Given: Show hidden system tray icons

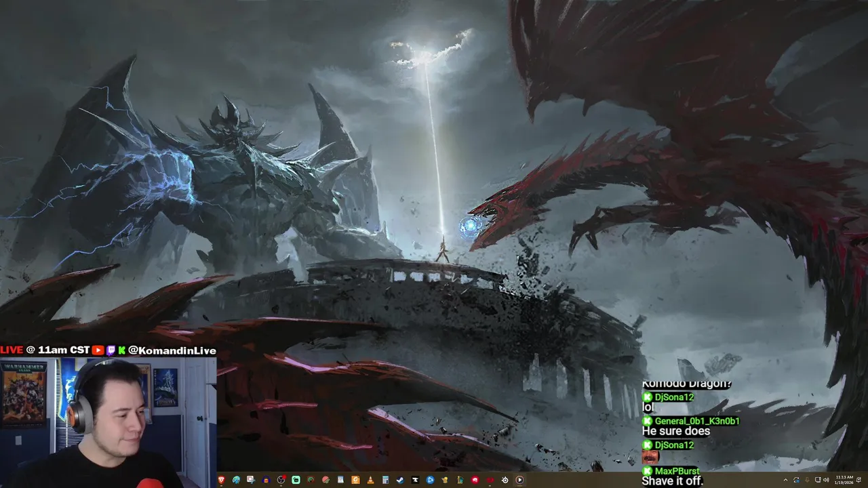Looking at the screenshot, I should pos(786,480).
